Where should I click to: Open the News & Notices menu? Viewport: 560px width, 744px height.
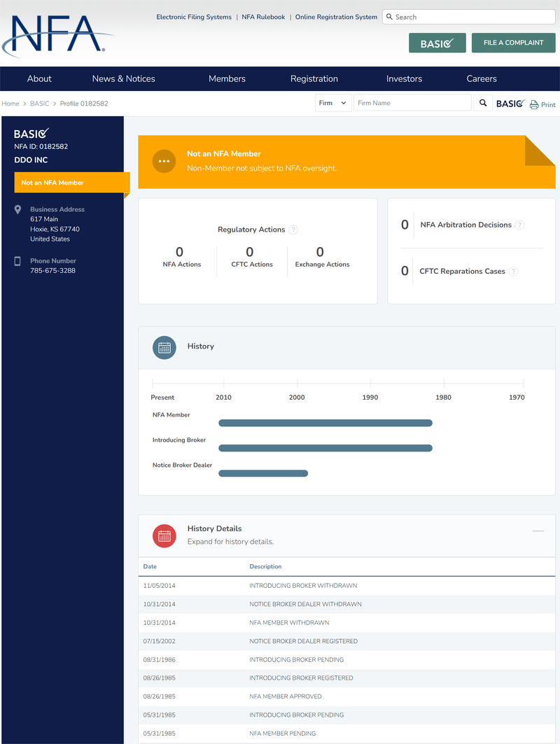pos(123,78)
